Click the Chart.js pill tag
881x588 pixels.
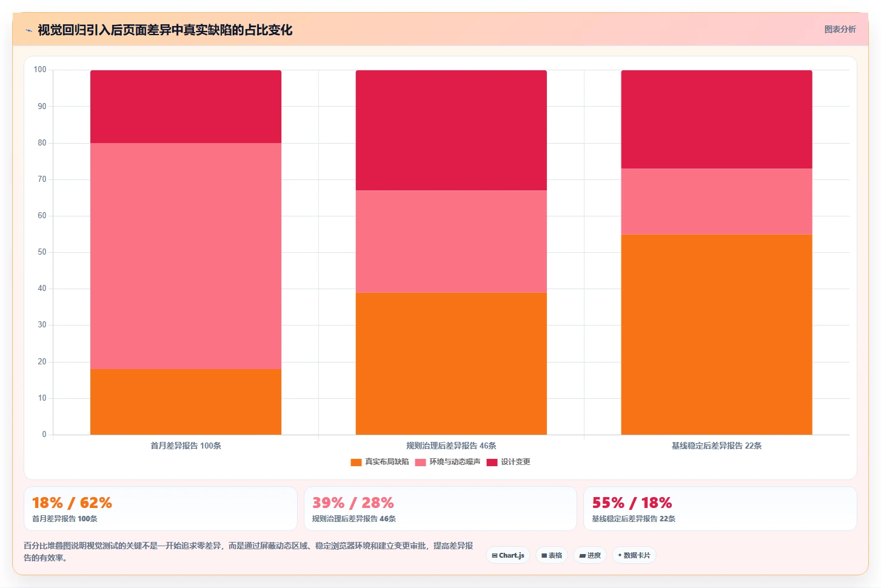[508, 555]
